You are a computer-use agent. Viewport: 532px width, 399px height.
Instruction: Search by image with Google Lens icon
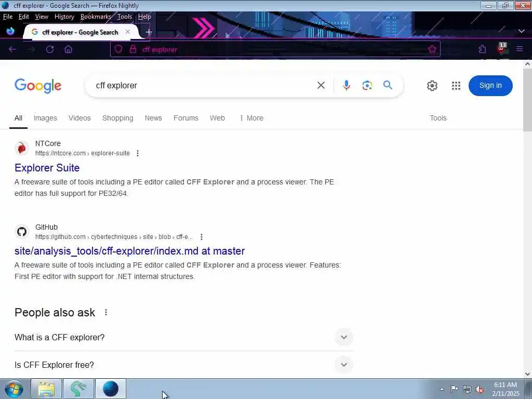(367, 86)
